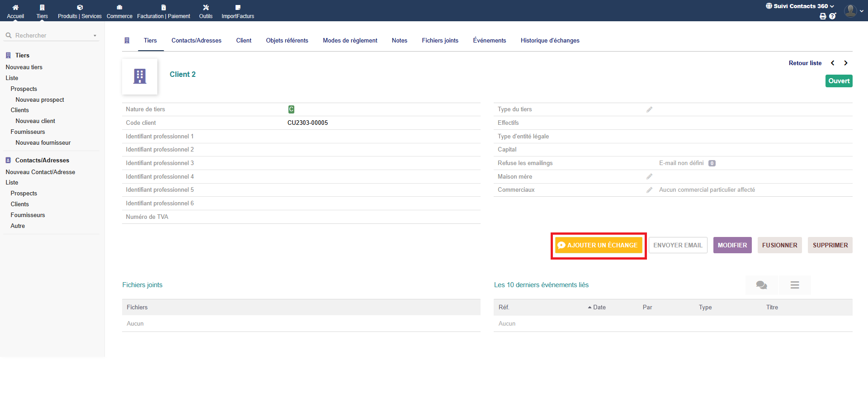Click the Ajouter un échange button
868x407 pixels.
click(x=598, y=246)
